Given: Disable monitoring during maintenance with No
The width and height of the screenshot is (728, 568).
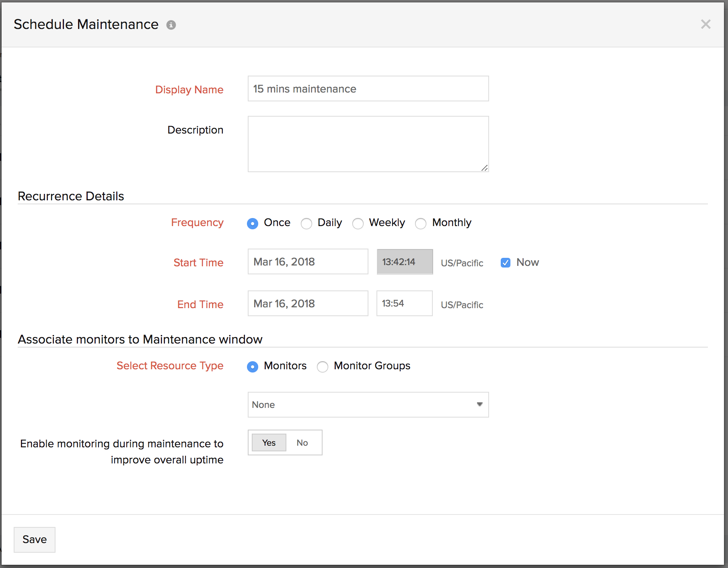Looking at the screenshot, I should [x=302, y=442].
